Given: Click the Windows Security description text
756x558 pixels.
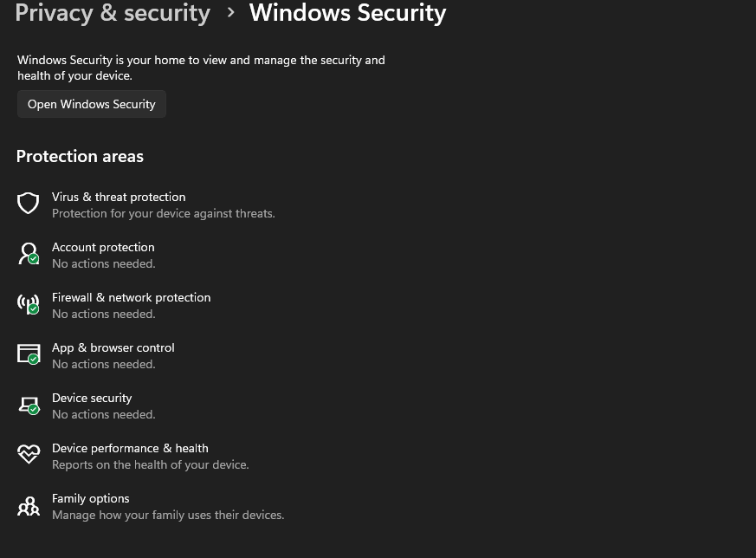Looking at the screenshot, I should pos(201,68).
